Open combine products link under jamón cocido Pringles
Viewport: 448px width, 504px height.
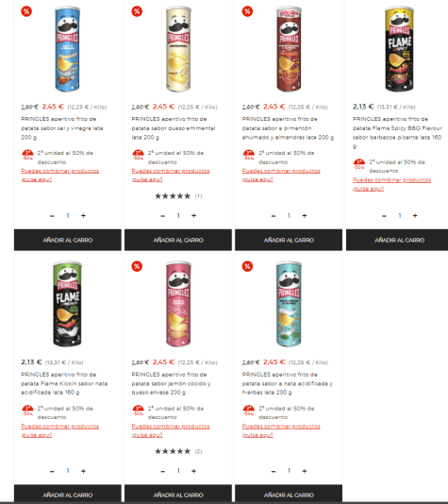[x=171, y=430]
